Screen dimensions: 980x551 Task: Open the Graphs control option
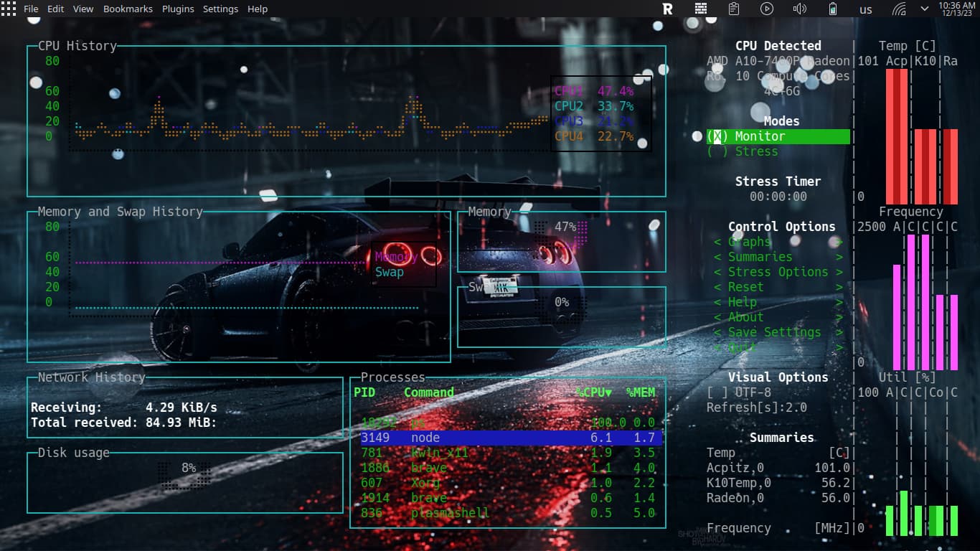[778, 242]
